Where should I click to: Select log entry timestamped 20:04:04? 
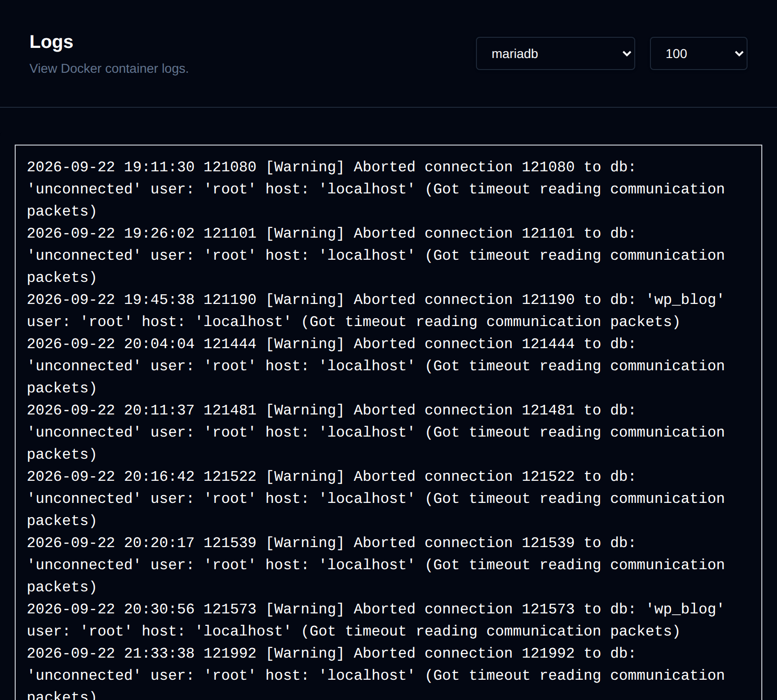click(376, 366)
